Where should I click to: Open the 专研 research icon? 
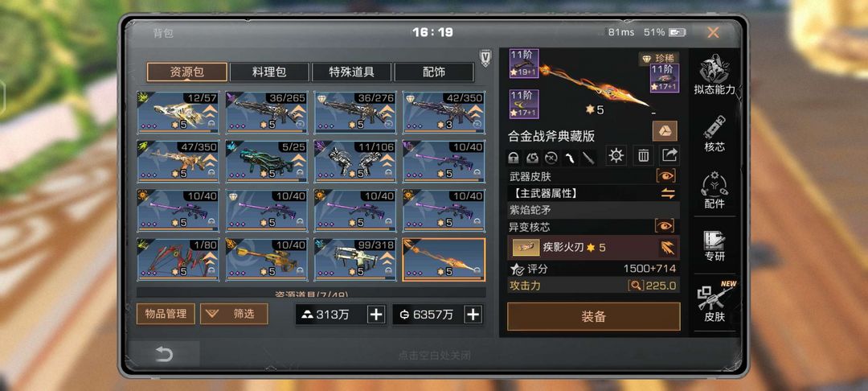click(714, 246)
